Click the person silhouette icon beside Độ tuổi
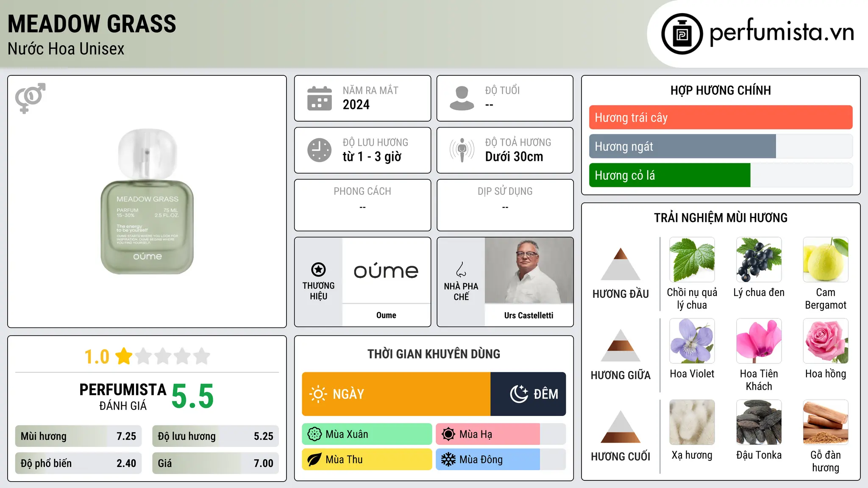Screen dimensions: 868x488 (x=462, y=98)
